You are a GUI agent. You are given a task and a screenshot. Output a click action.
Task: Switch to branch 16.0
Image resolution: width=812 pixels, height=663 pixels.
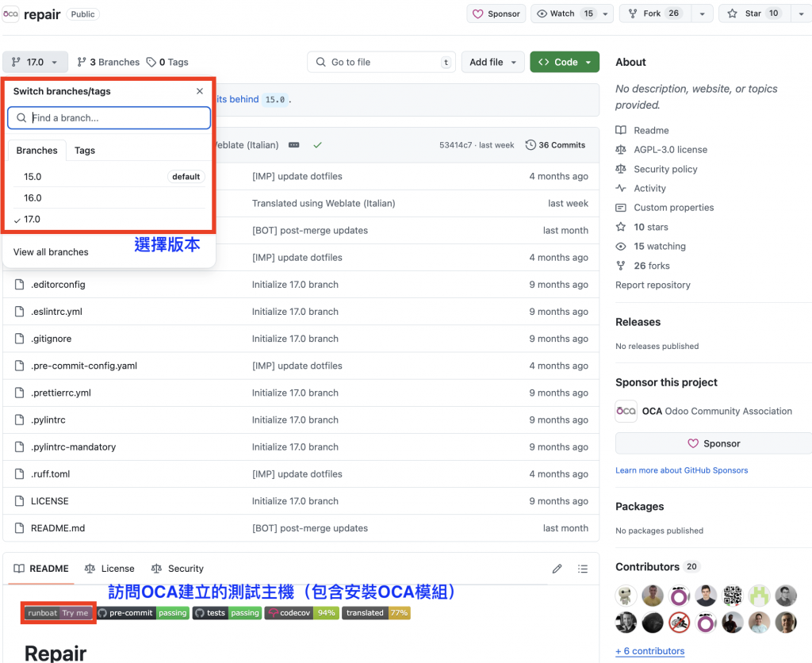pyautogui.click(x=109, y=197)
